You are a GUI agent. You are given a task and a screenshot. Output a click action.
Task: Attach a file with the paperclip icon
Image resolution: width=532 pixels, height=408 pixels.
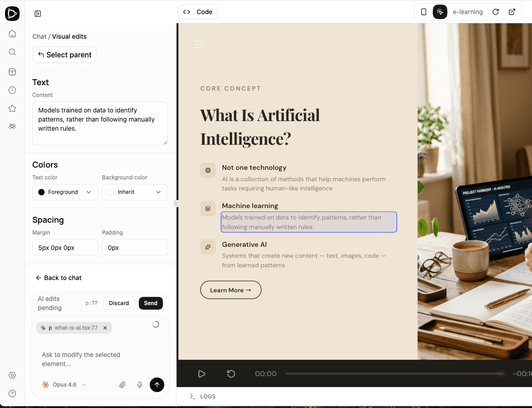[122, 385]
